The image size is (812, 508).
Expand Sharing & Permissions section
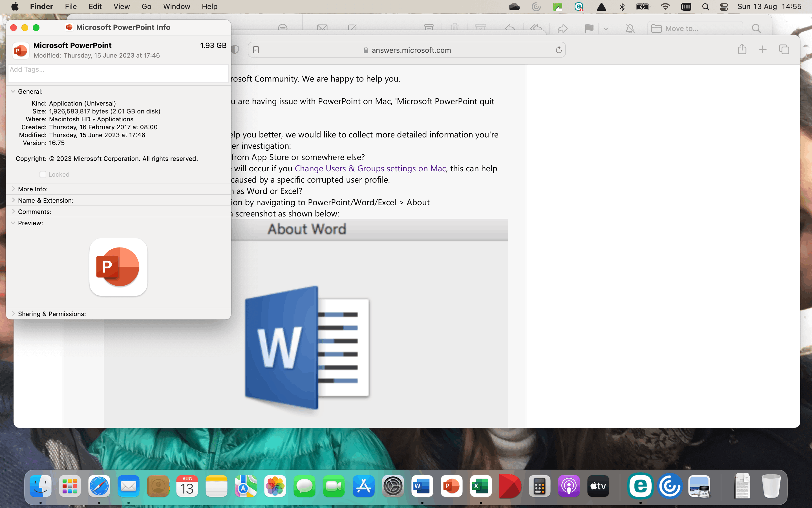[13, 314]
